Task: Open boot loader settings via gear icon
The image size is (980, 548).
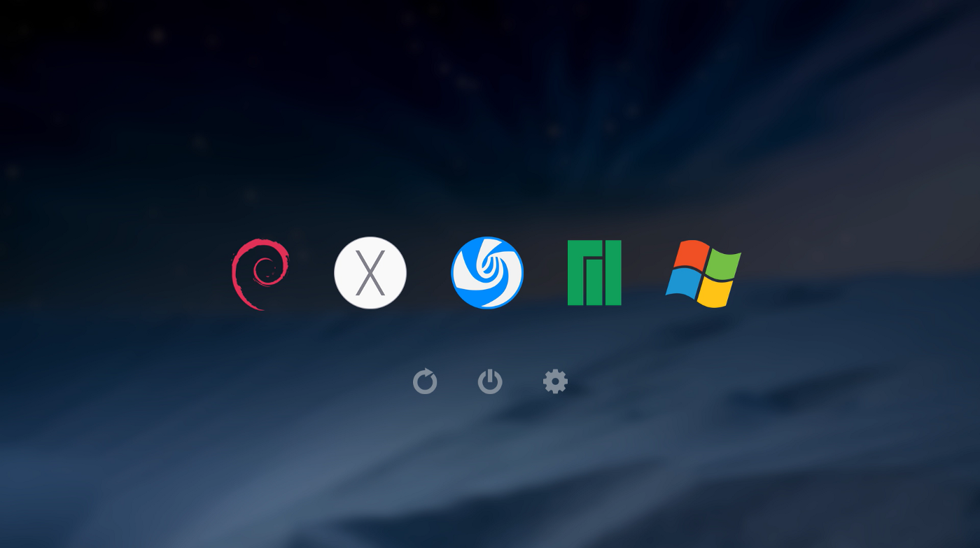Action: click(x=555, y=381)
